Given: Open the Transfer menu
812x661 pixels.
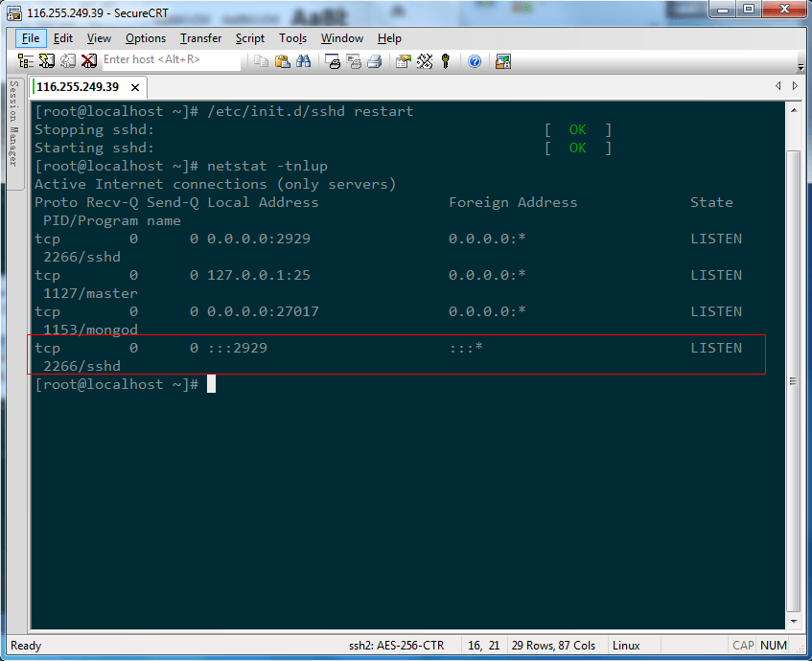Looking at the screenshot, I should (x=200, y=38).
